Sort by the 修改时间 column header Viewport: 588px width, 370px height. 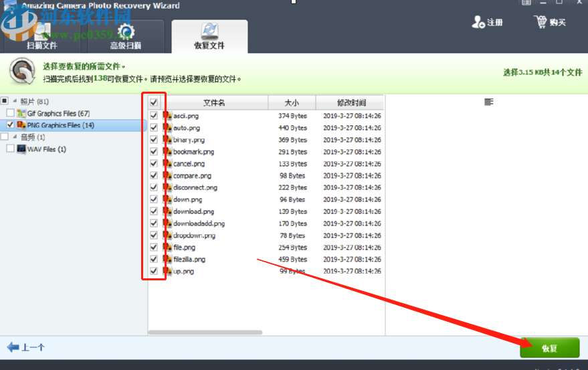pyautogui.click(x=351, y=102)
